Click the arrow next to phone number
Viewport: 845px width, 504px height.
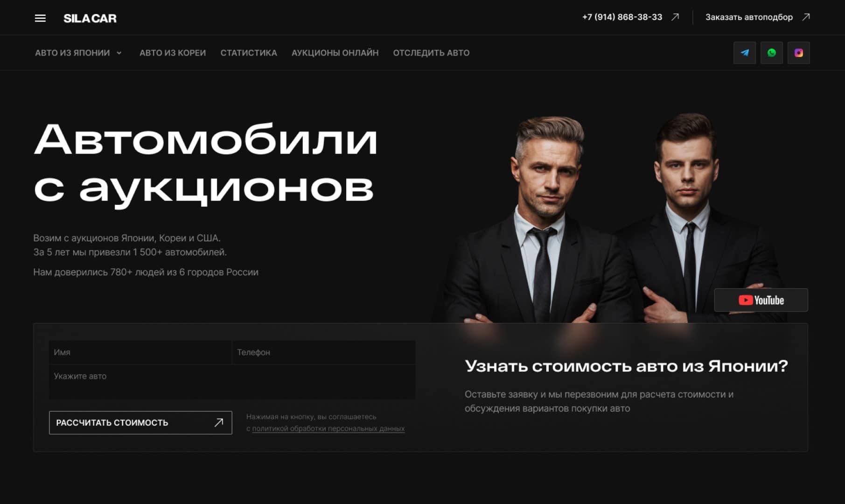(x=675, y=17)
